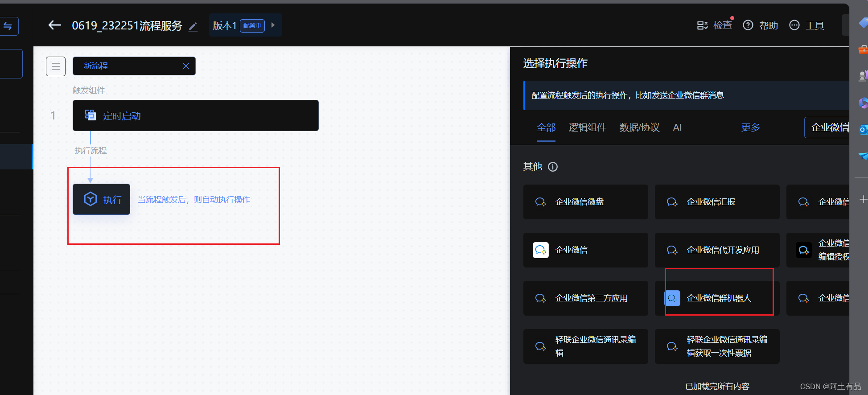
Task: Click the blue 企业微信群机器人 icon
Action: [x=673, y=298]
